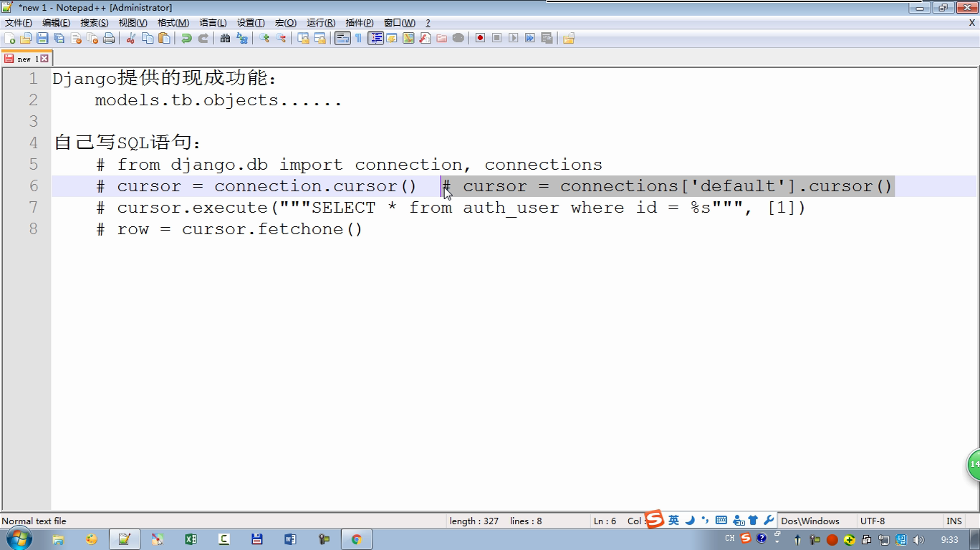
Task: Click the Print toolbar icon
Action: 109,38
